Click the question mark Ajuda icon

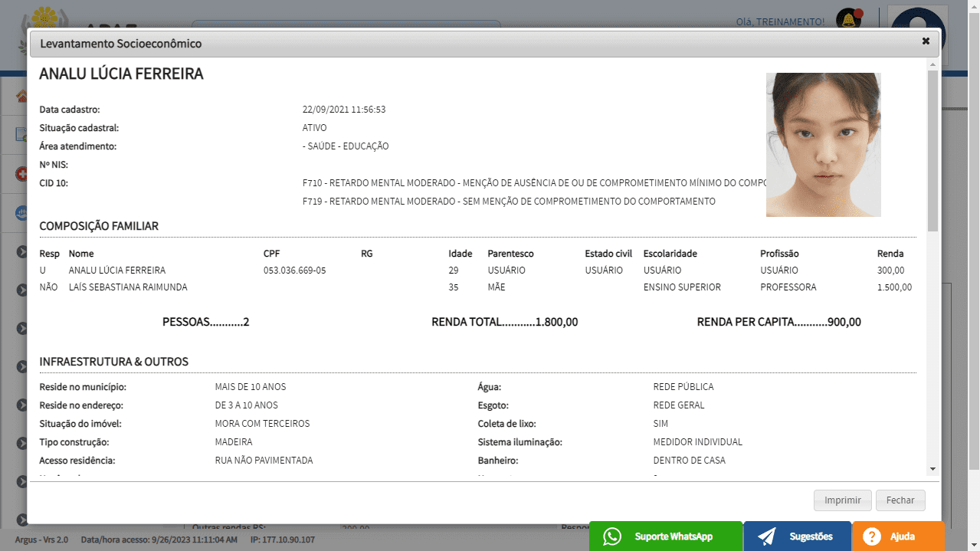click(872, 536)
